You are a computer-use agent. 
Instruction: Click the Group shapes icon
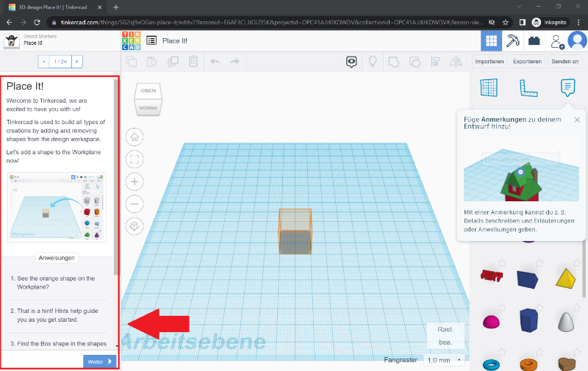point(393,62)
